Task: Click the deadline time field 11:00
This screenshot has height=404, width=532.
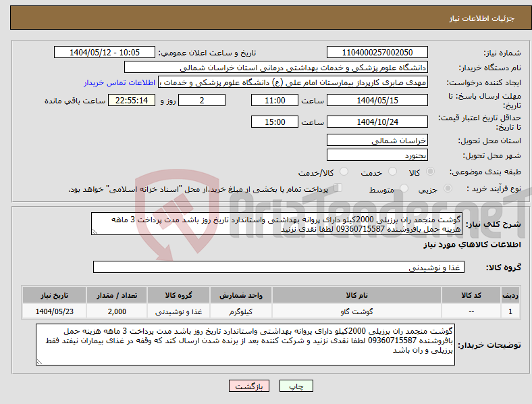Action: coord(275,101)
